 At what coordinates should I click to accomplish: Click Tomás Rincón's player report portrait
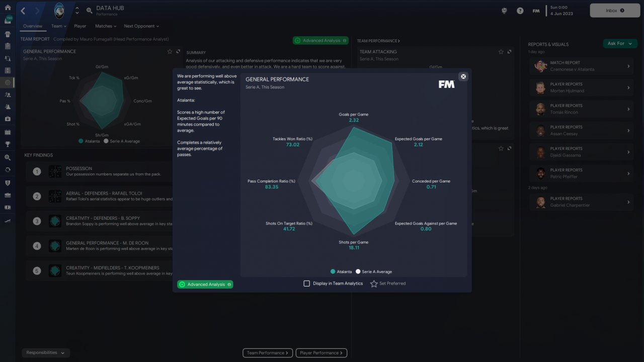(x=540, y=109)
